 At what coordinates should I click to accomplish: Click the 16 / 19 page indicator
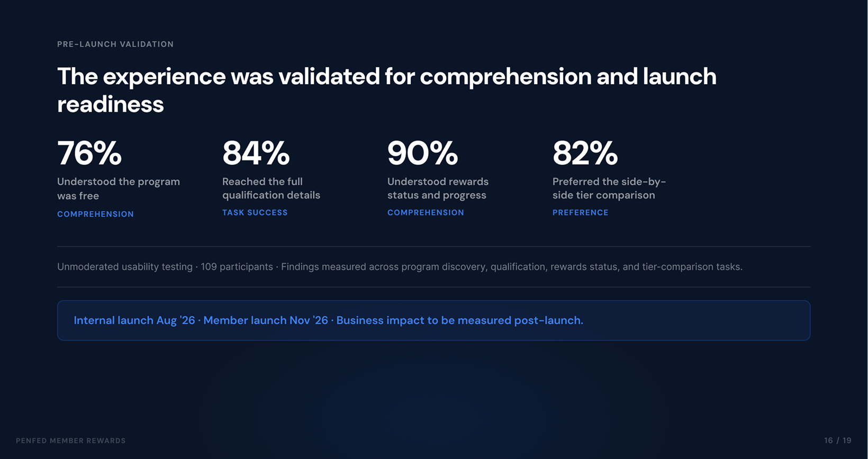click(838, 440)
